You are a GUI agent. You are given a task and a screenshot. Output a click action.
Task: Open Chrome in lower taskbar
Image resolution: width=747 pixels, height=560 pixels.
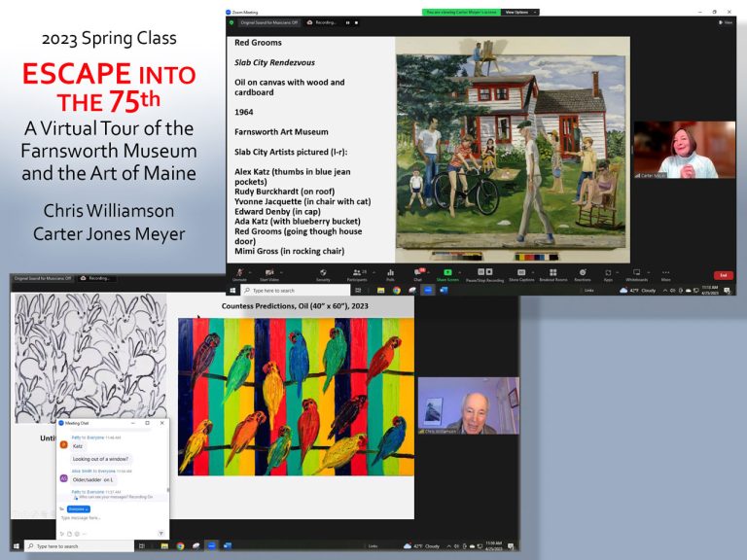[x=180, y=545]
